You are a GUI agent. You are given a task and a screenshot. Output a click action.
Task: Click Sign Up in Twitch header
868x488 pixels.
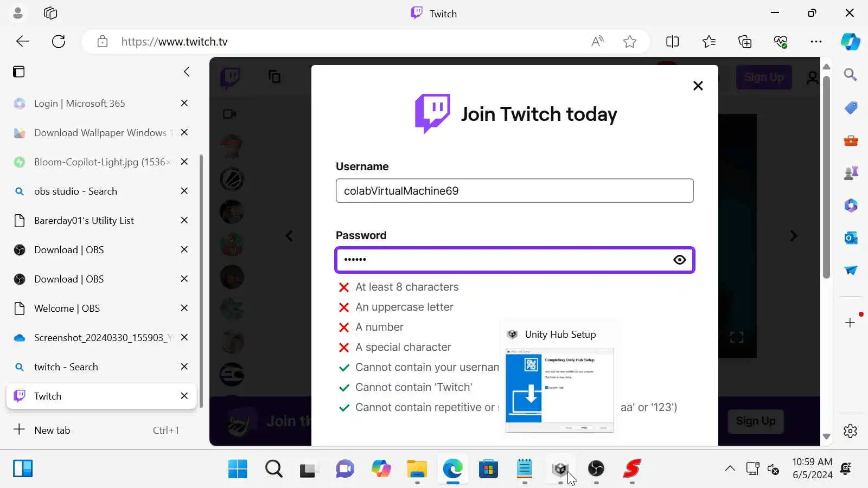tap(764, 77)
